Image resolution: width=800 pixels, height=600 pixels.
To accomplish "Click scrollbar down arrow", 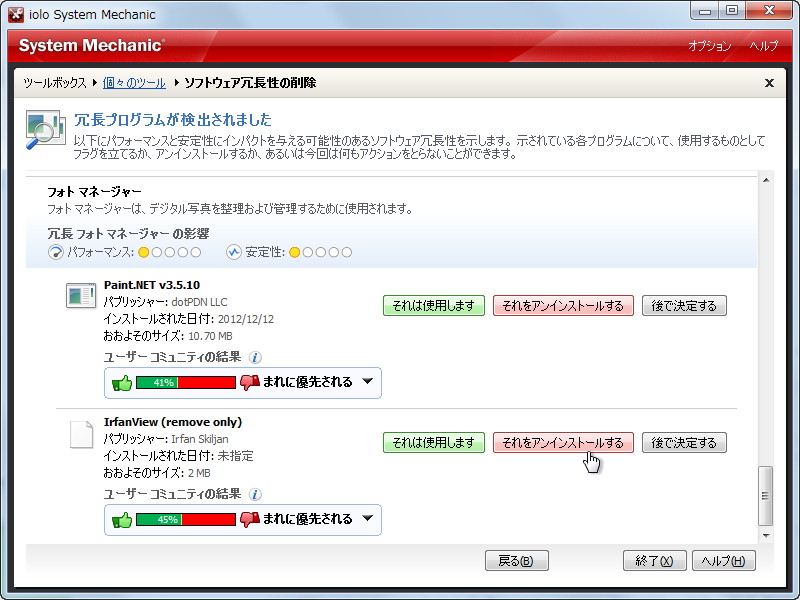I will pyautogui.click(x=766, y=536).
